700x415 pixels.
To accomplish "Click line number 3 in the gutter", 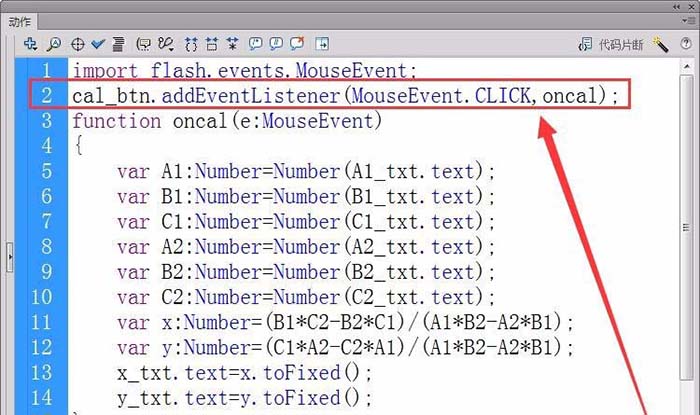I will (46, 121).
